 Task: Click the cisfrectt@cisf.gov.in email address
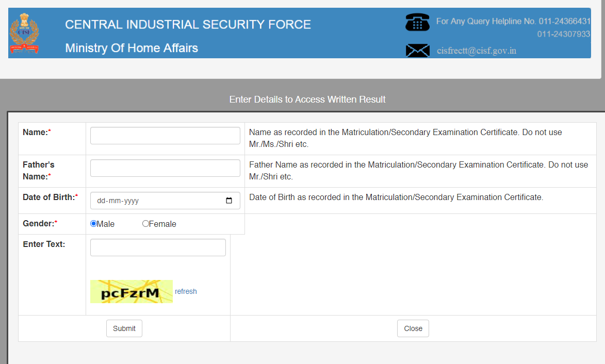[476, 51]
